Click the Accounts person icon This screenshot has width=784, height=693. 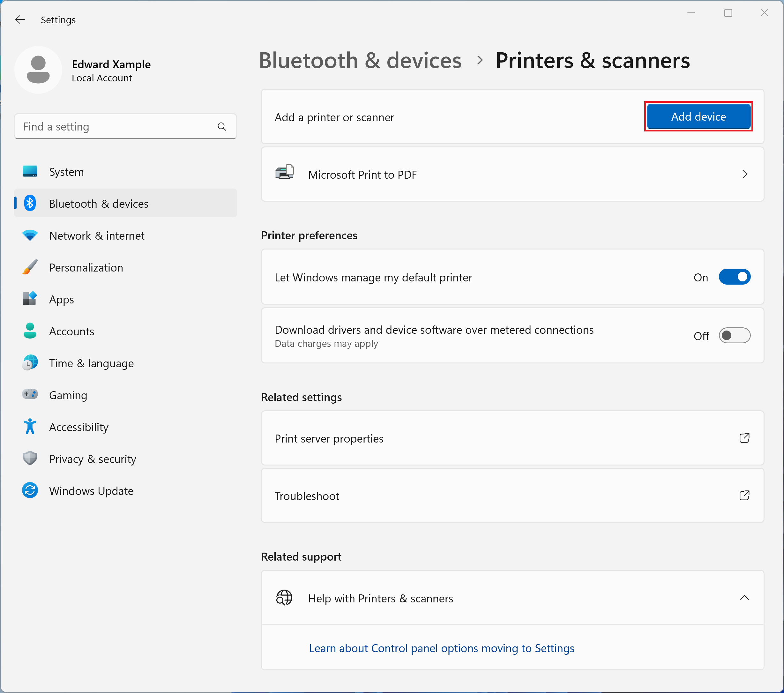(30, 331)
